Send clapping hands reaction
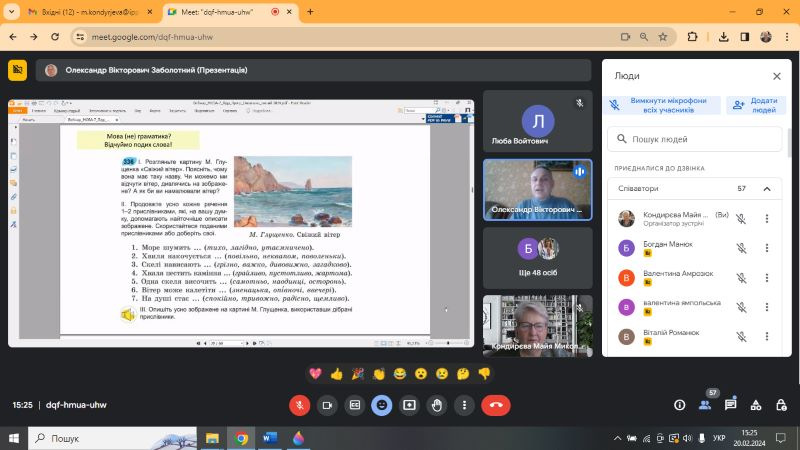This screenshot has height=450, width=800. click(x=379, y=374)
